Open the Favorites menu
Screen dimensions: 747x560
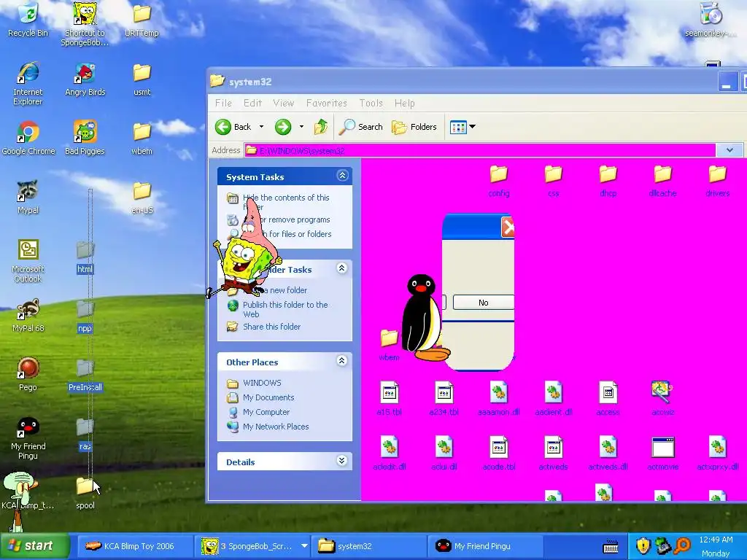[327, 103]
